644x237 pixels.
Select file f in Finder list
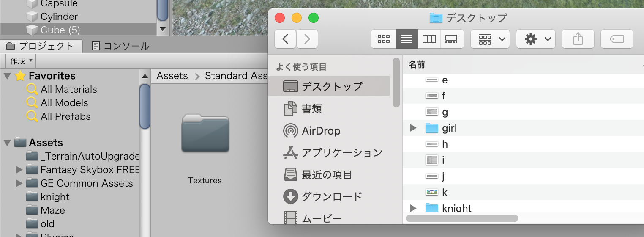[x=524, y=96]
